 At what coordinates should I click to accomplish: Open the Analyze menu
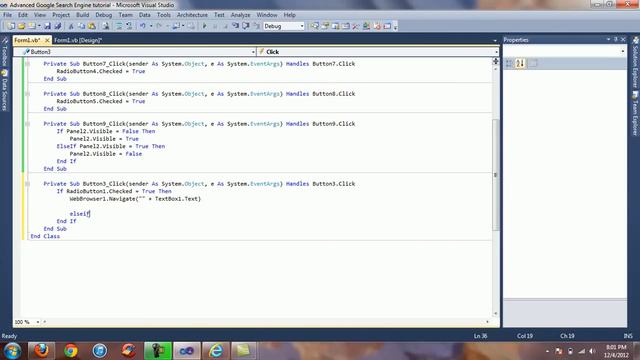tap(240, 15)
